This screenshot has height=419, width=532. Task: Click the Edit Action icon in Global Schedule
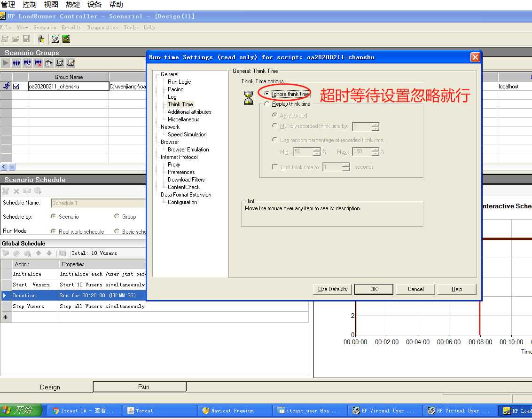pyautogui.click(x=16, y=253)
